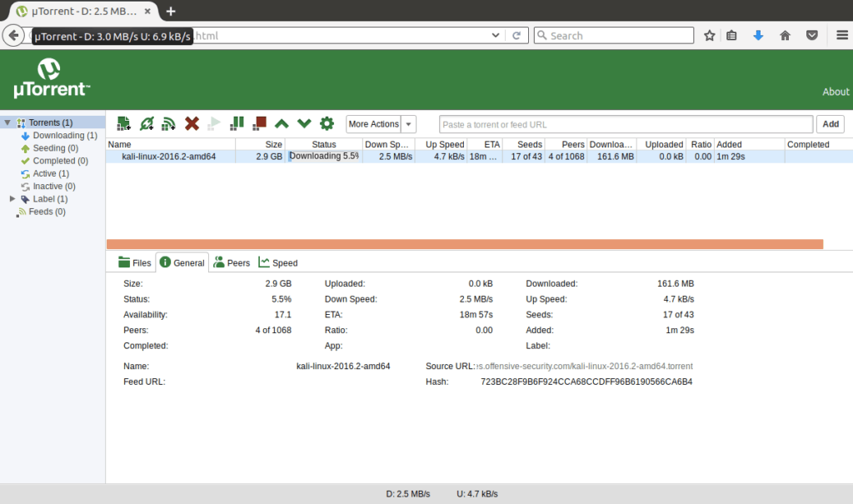This screenshot has width=853, height=504.
Task: Click the Add RSS feed icon
Action: pos(168,124)
